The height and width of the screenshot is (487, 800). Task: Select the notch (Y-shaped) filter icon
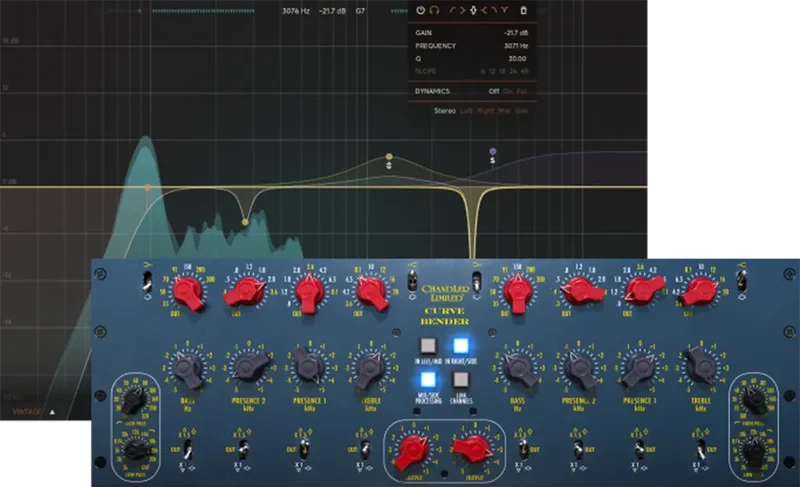click(x=505, y=10)
